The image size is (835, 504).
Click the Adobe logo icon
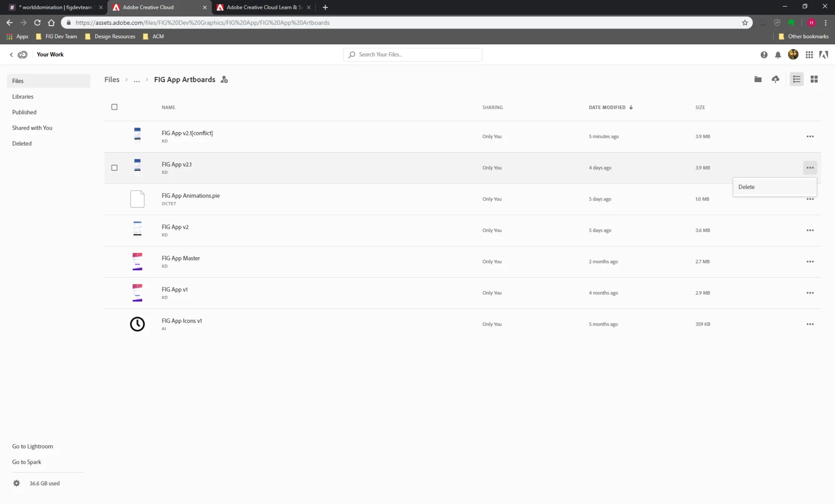(x=824, y=55)
